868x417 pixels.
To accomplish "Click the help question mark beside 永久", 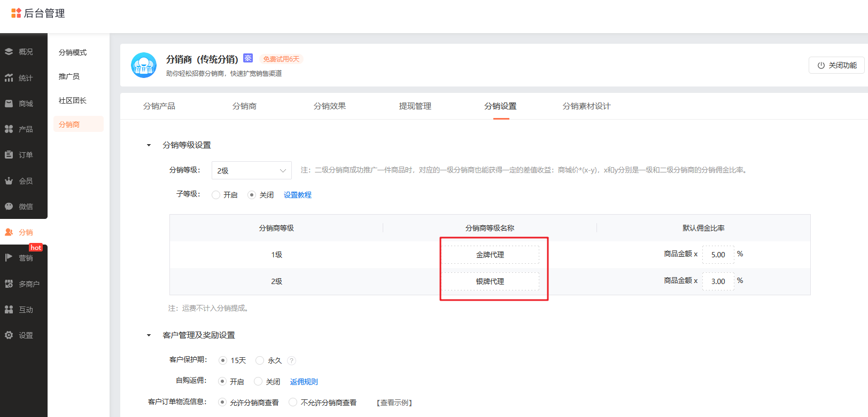I will pos(291,361).
